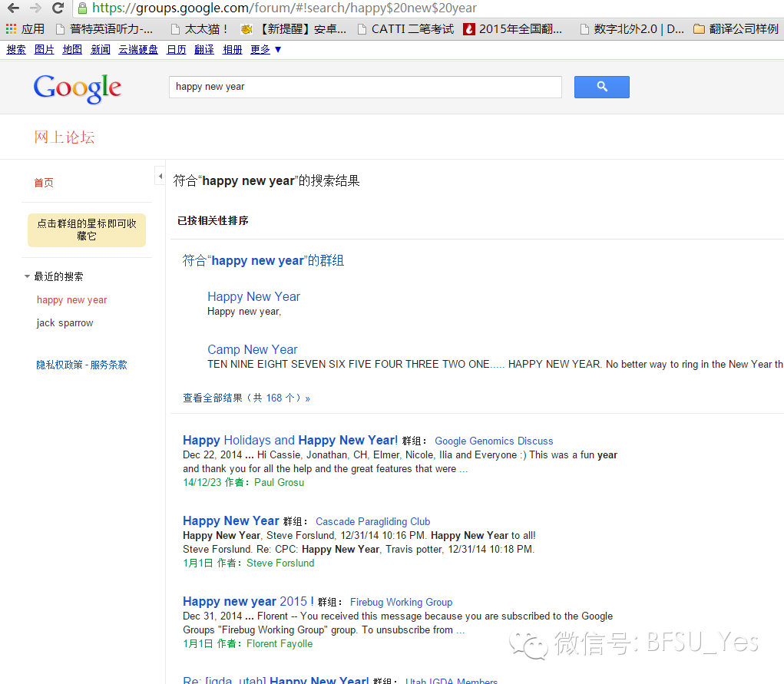Click the 已按相关性排序 sort label
The height and width of the screenshot is (684, 784).
[213, 220]
